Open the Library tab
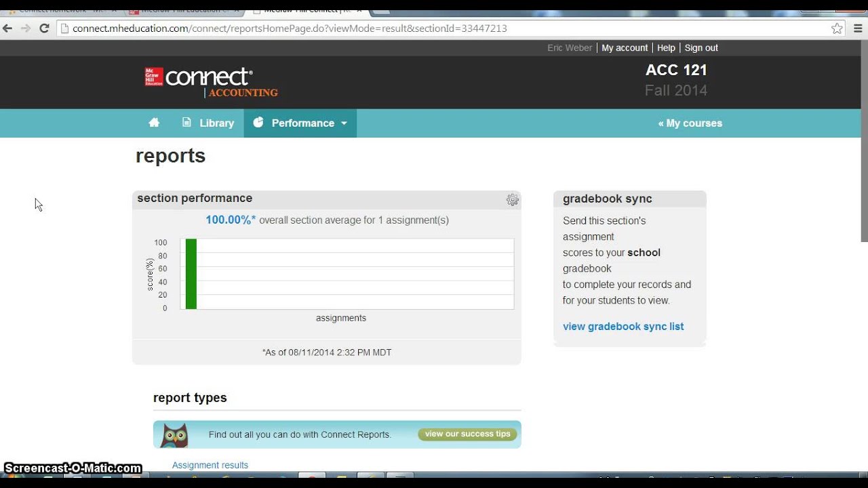Viewport: 868px width, 488px height. [x=208, y=123]
